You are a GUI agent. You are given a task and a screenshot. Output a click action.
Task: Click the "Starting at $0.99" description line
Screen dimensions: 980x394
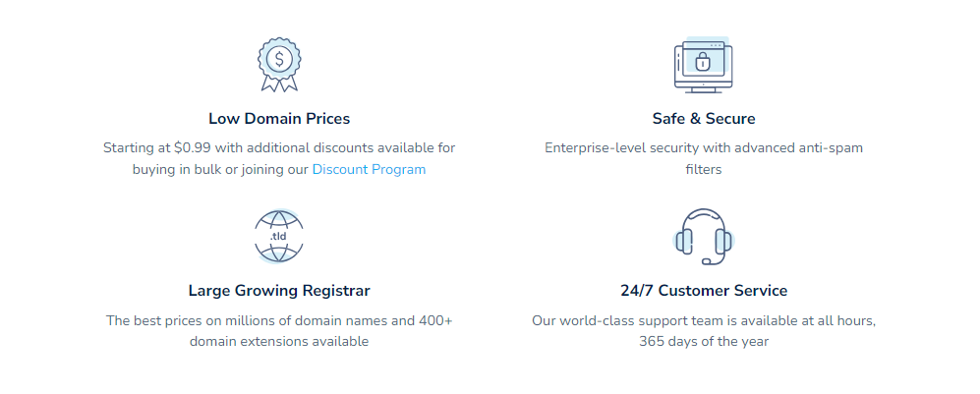pyautogui.click(x=279, y=147)
